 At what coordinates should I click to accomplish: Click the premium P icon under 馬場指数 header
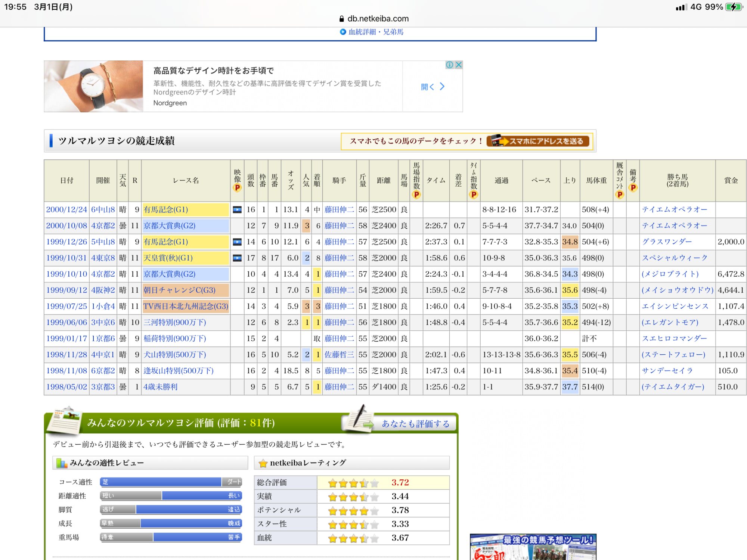[x=416, y=195]
